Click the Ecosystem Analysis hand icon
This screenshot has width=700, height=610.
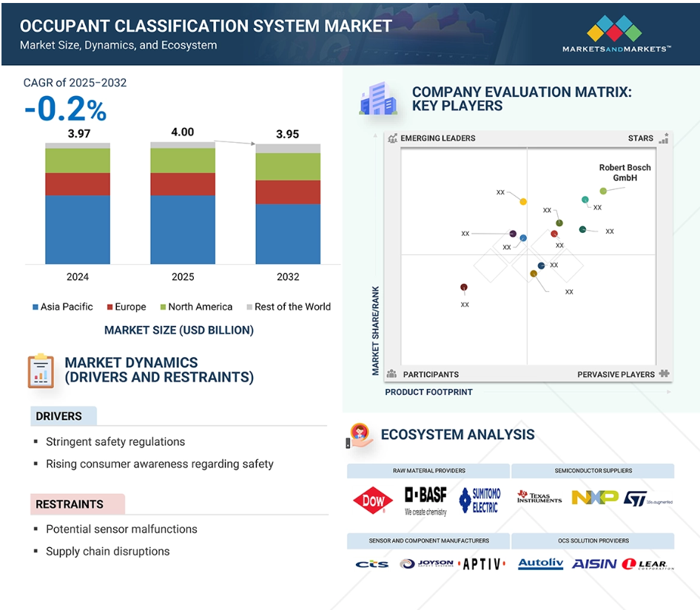pyautogui.click(x=360, y=436)
